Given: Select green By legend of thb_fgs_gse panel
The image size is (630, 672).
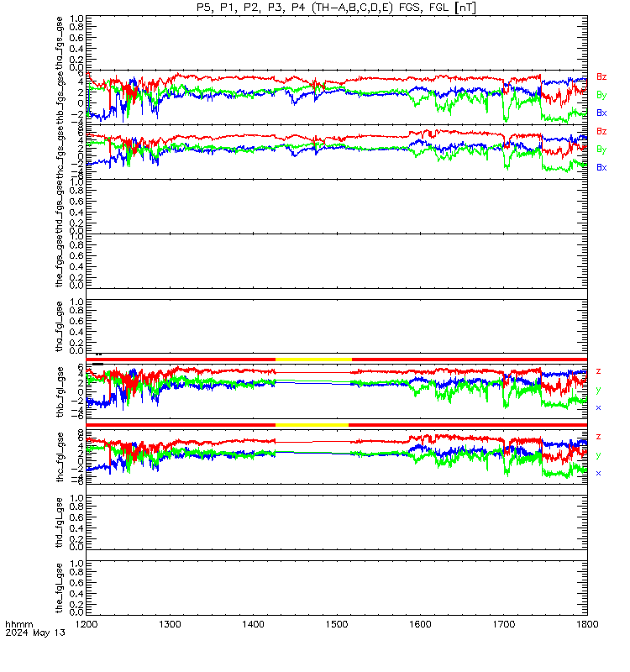Looking at the screenshot, I should [x=601, y=95].
